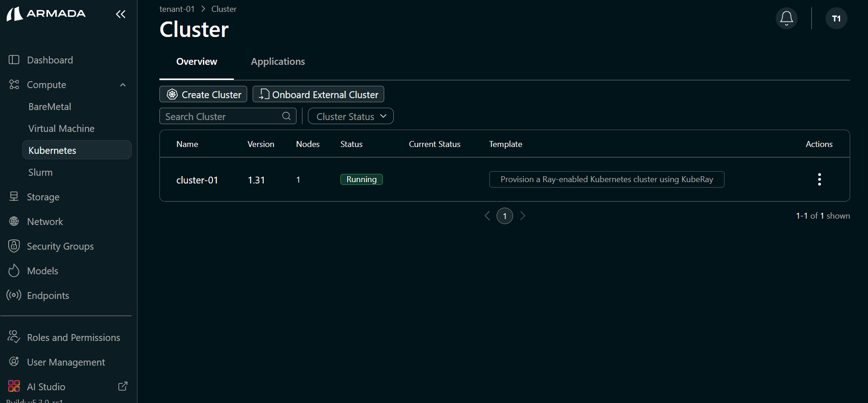Collapse the sidebar with double chevron
The image size is (868, 403).
tap(121, 14)
